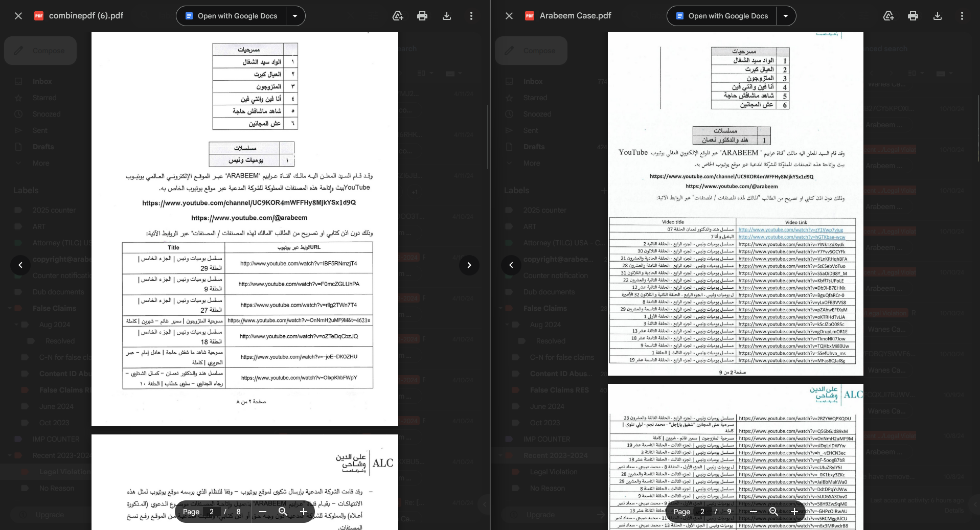This screenshot has width=980, height=530.
Task: Select 'Video title' header in Arabeem Case table
Action: tap(673, 222)
